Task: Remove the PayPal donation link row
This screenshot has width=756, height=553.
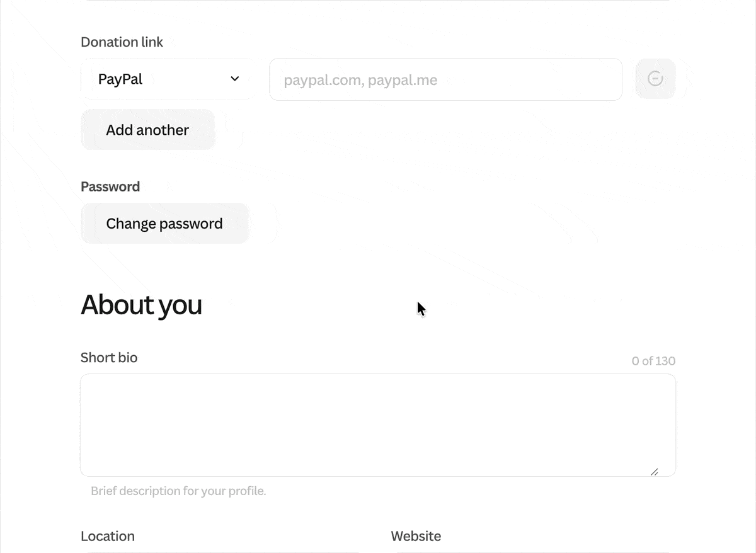Action: 655,79
